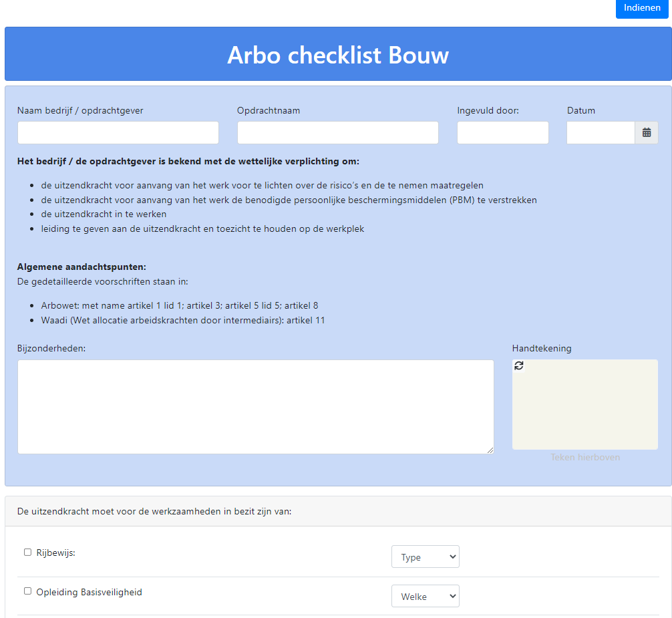Enable the Opleiding Basisveiligheid checkbox

pyautogui.click(x=27, y=591)
